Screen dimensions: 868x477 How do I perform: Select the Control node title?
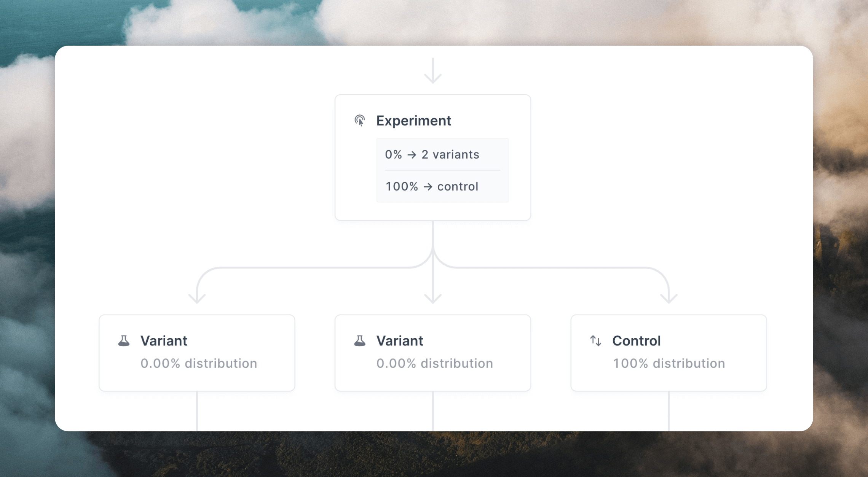coord(636,341)
